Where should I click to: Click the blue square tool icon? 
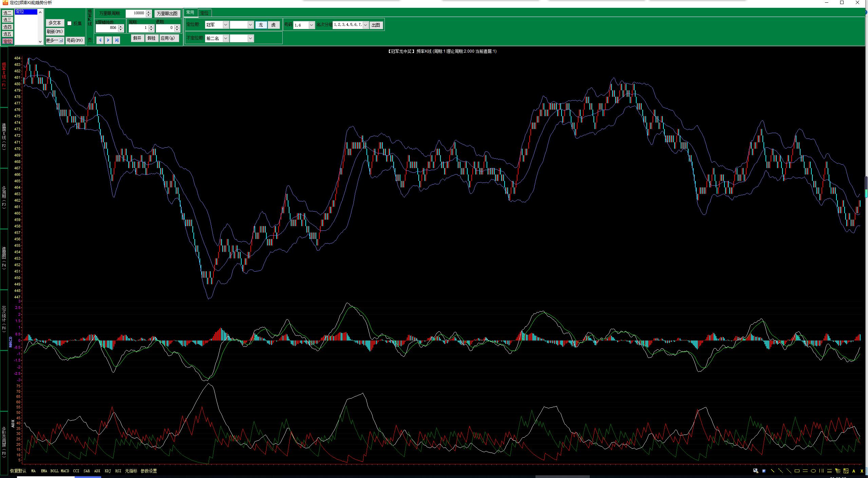[764, 471]
